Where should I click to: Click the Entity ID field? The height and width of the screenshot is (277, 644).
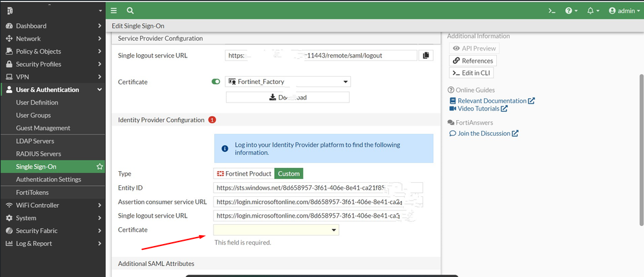point(318,189)
